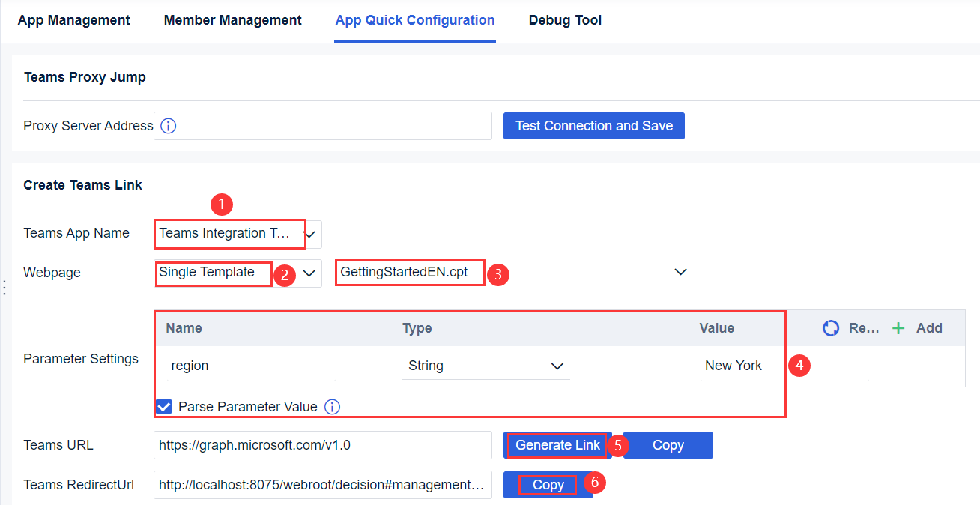Open the GettingStartedEN.cpt template dropdown
Screen dimensions: 980x505
coord(680,272)
